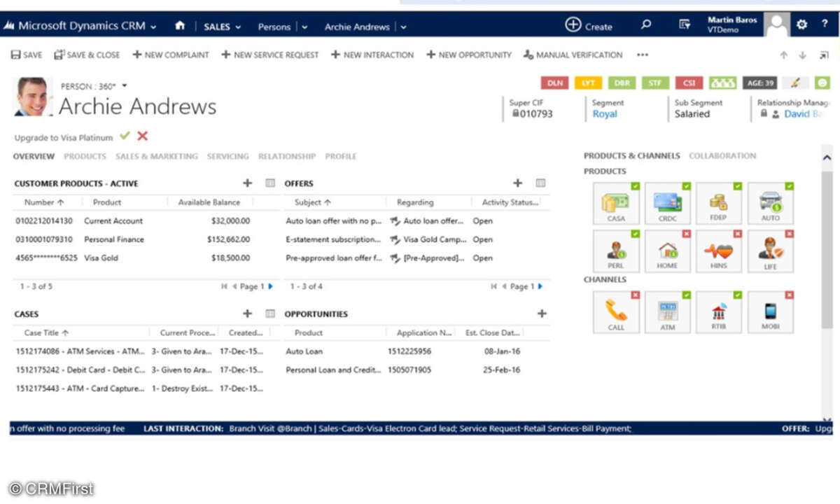Image resolution: width=840 pixels, height=504 pixels.
Task: Add a new customer product record
Action: point(247,183)
